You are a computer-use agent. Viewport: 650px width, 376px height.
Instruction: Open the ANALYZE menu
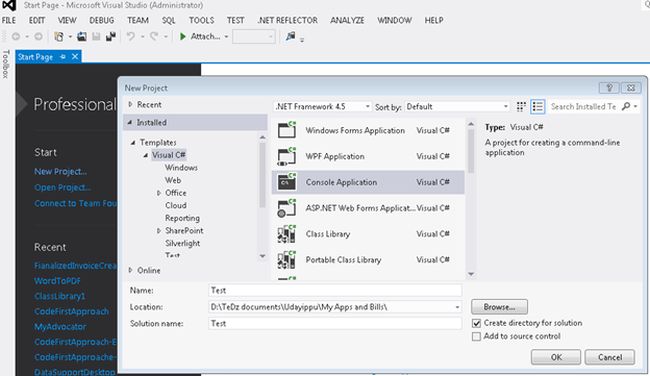tap(347, 20)
